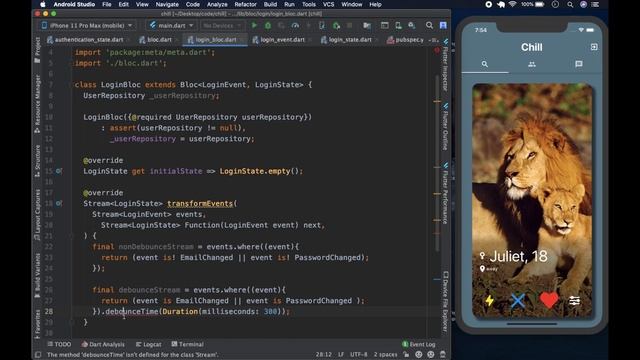Click the layout window toolbar icon

click(x=384, y=25)
